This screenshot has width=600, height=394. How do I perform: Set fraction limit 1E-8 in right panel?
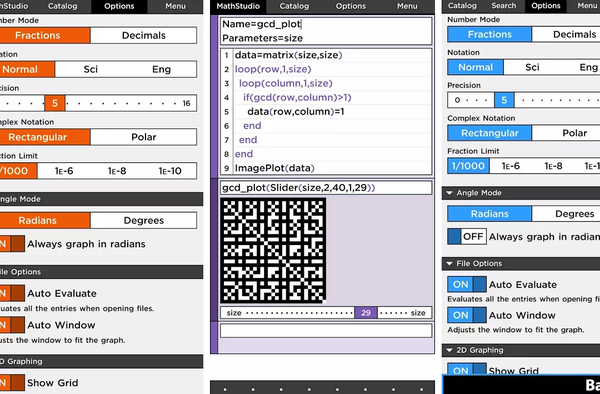pyautogui.click(x=553, y=166)
